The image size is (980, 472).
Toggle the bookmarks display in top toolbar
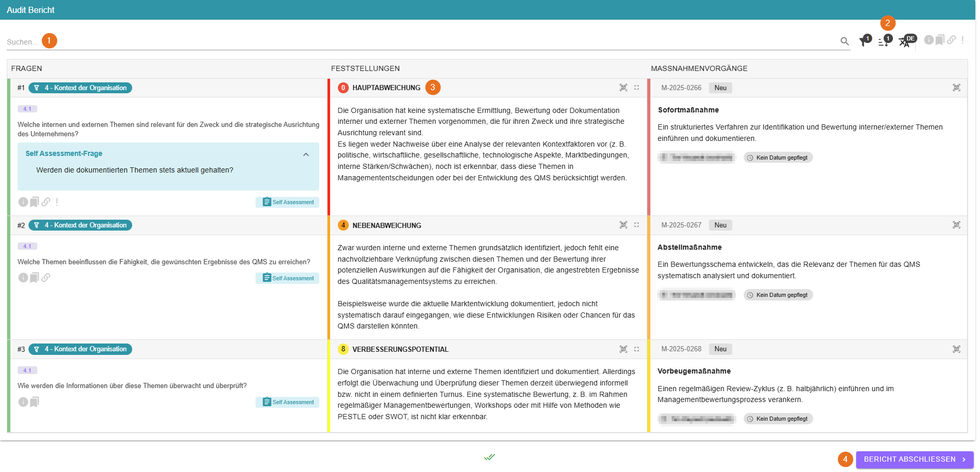tap(940, 40)
